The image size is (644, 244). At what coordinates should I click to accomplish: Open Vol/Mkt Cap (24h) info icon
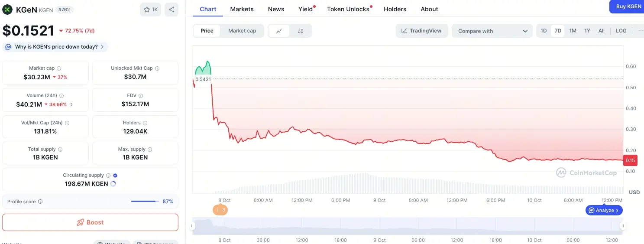point(67,123)
